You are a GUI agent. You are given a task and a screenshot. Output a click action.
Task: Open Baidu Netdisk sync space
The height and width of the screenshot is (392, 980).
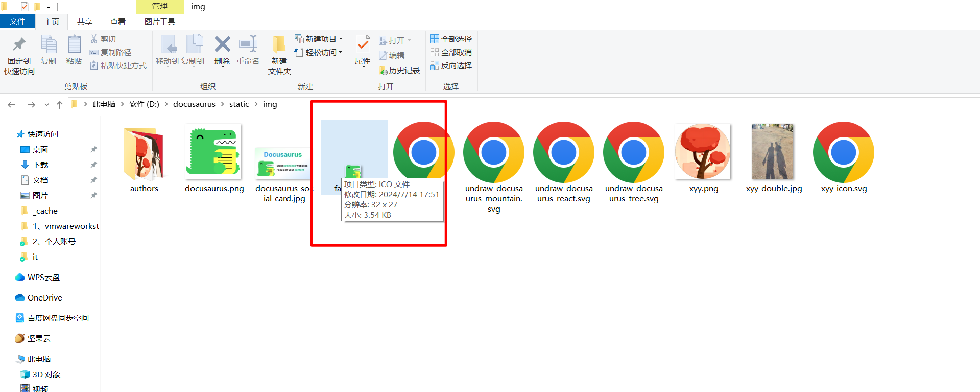[52, 318]
